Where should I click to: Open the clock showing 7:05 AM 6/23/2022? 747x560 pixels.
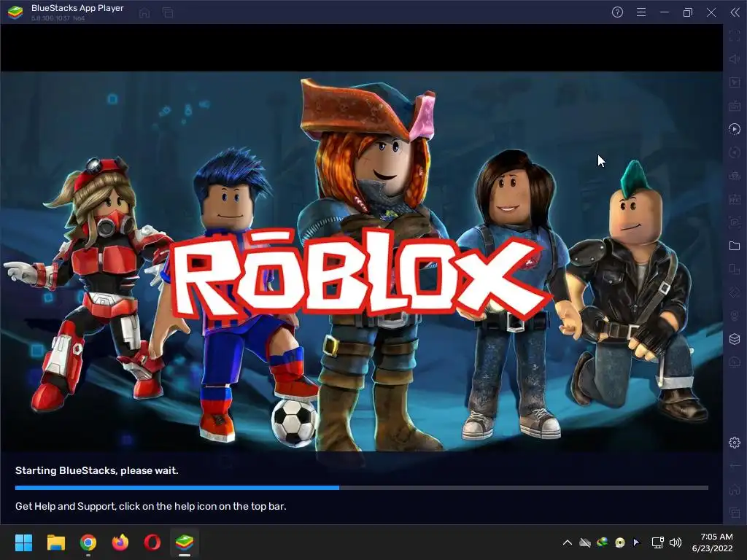(x=712, y=542)
